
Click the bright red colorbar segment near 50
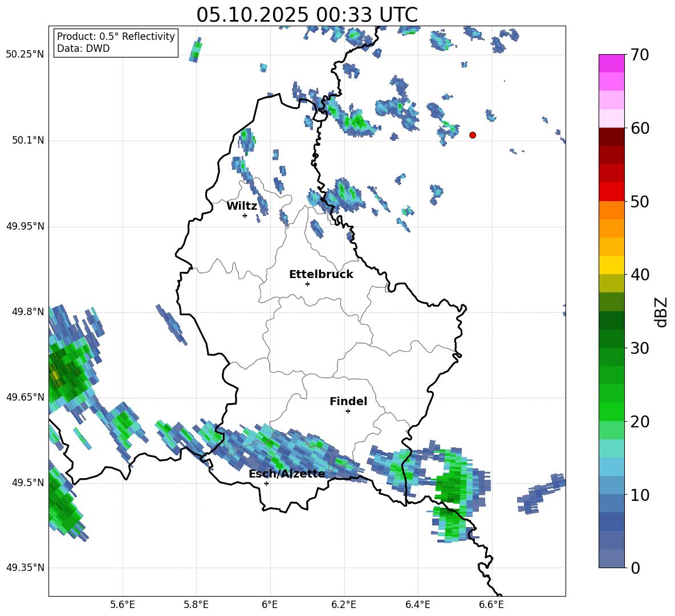tap(611, 192)
